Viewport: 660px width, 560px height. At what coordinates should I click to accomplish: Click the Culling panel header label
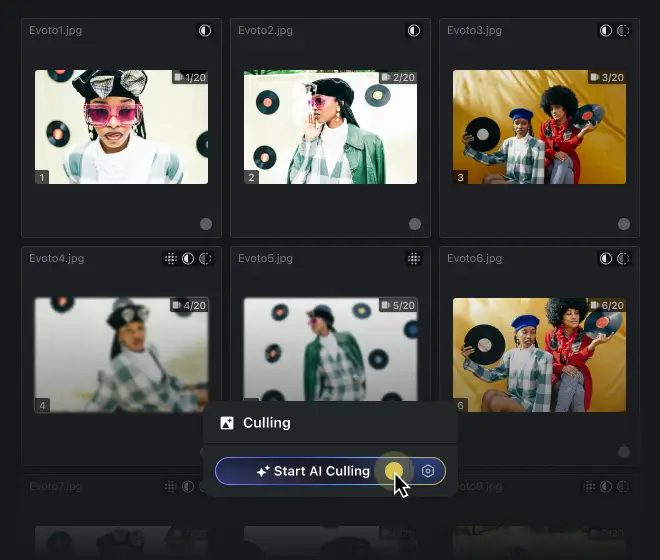pos(267,423)
